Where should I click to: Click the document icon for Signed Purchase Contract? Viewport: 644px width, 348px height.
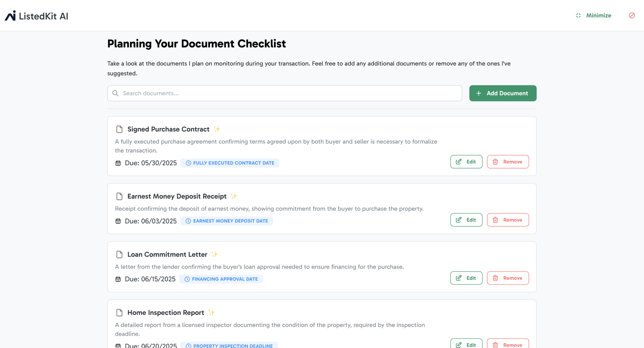(119, 129)
